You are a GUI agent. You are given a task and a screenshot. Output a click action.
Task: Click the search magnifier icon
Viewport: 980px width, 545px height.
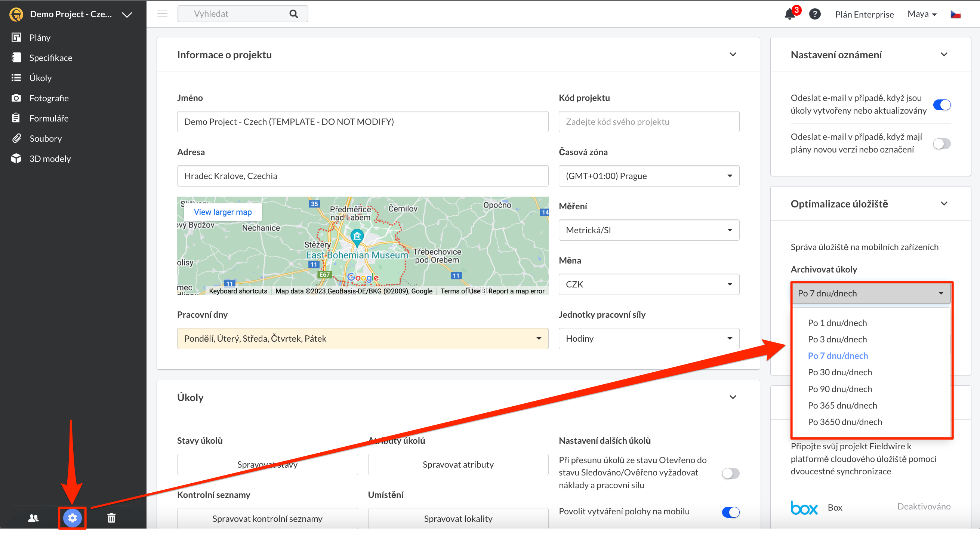[293, 14]
